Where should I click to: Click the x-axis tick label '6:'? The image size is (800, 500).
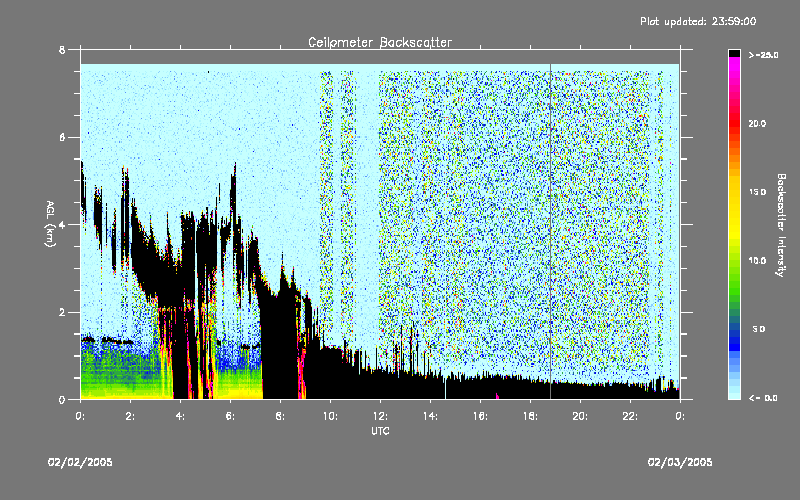pyautogui.click(x=230, y=416)
